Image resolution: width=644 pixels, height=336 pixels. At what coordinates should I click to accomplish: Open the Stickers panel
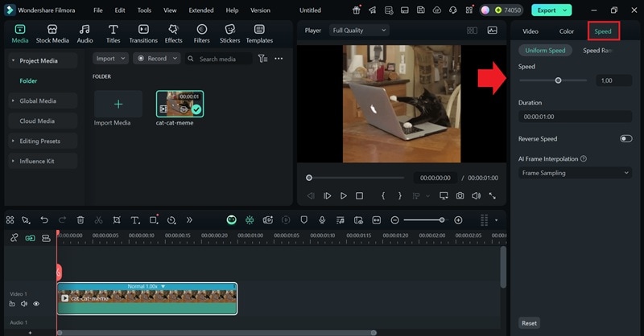point(229,34)
